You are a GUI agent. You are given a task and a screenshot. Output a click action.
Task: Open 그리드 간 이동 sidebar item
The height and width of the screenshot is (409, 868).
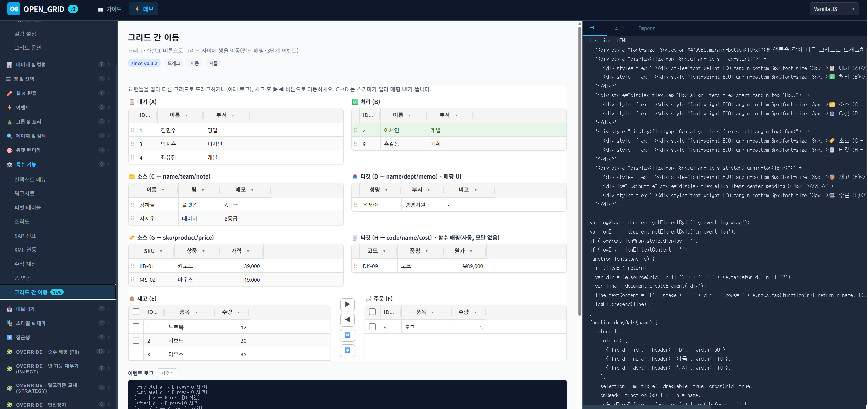pyautogui.click(x=58, y=292)
